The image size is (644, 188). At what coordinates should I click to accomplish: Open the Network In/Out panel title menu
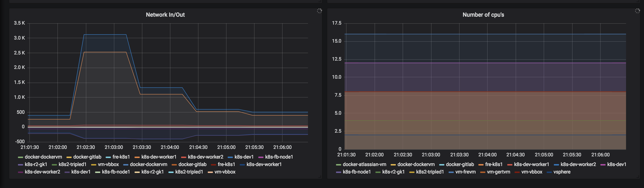165,15
